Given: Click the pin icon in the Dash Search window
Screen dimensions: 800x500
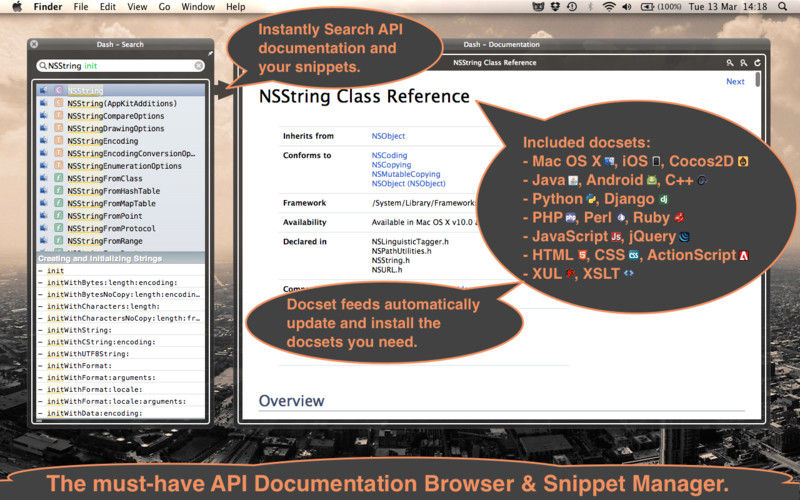Looking at the screenshot, I should (210, 53).
